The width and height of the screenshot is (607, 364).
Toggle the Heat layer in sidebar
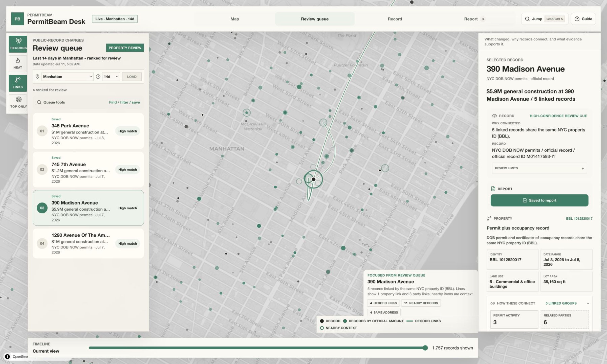[x=18, y=63]
